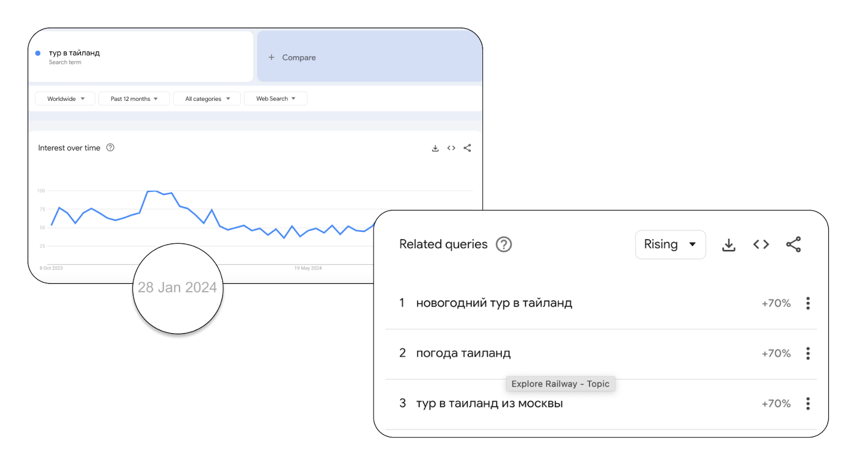
Task: Open query тур в таиланд из москвы
Action: (x=489, y=404)
